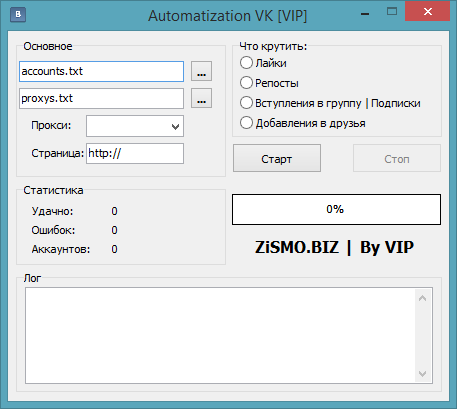Click the Удачно: statistics label
457x409 pixels.
[52, 211]
